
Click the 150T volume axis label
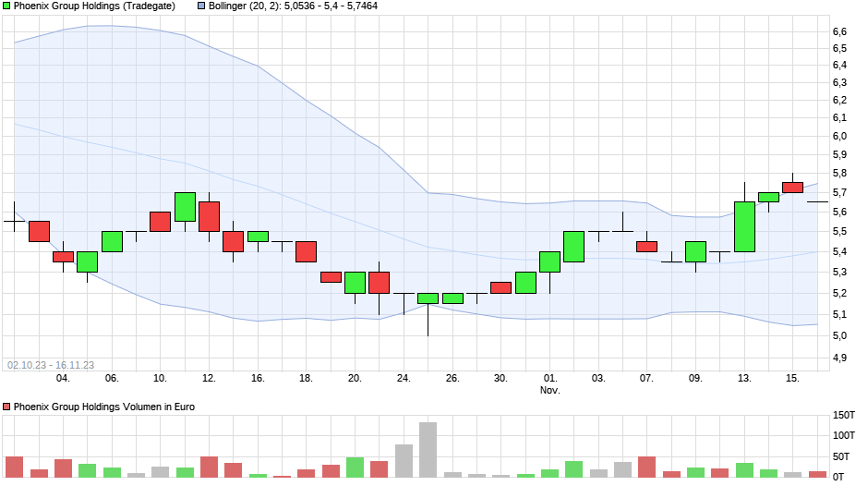click(844, 415)
